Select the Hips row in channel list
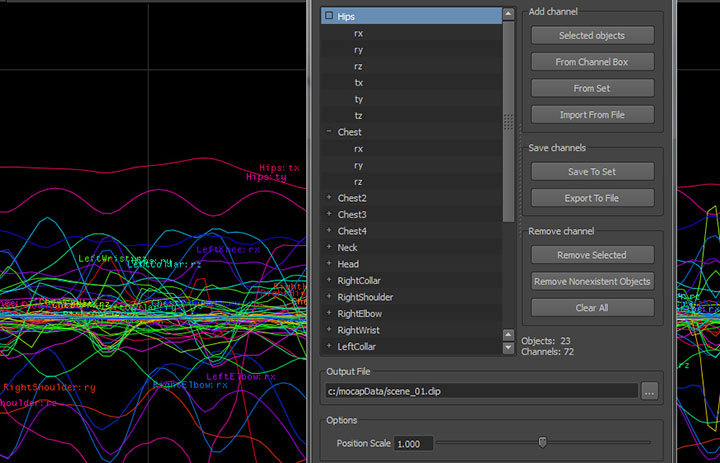Image resolution: width=720 pixels, height=463 pixels. coord(411,16)
